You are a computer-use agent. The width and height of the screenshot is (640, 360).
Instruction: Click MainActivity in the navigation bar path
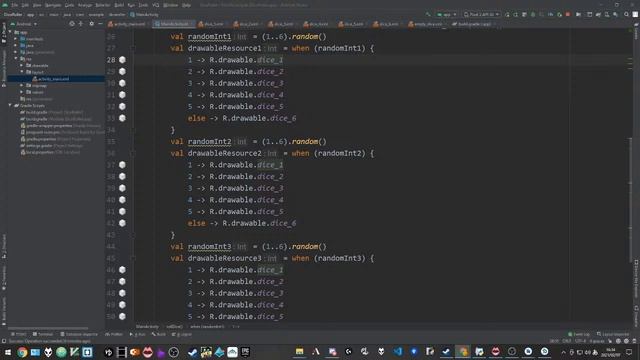pos(145,14)
